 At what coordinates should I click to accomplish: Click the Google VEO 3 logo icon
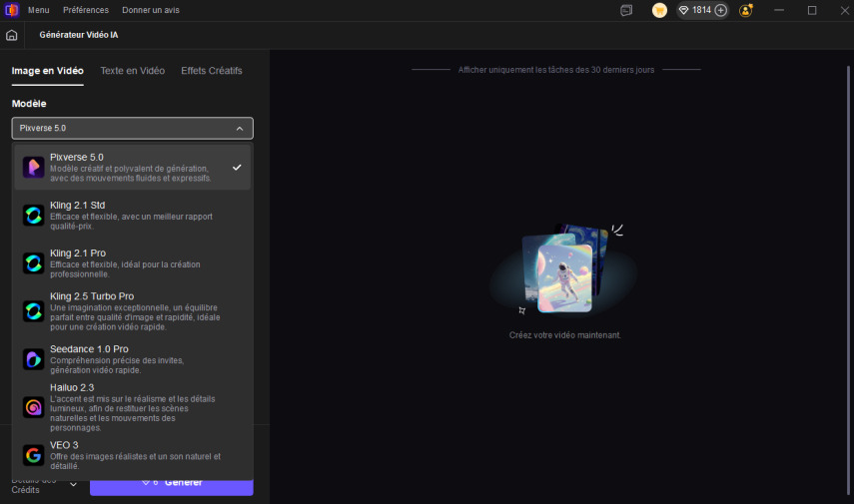[34, 455]
